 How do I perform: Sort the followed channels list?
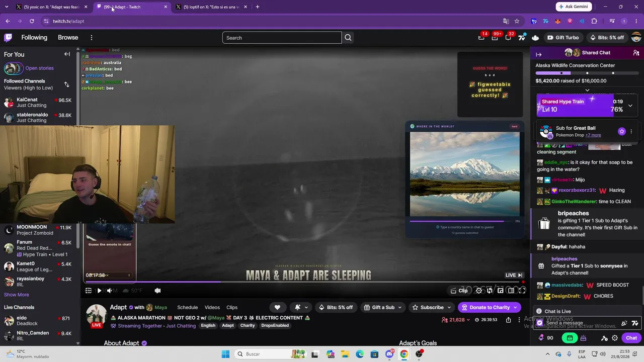[66, 84]
